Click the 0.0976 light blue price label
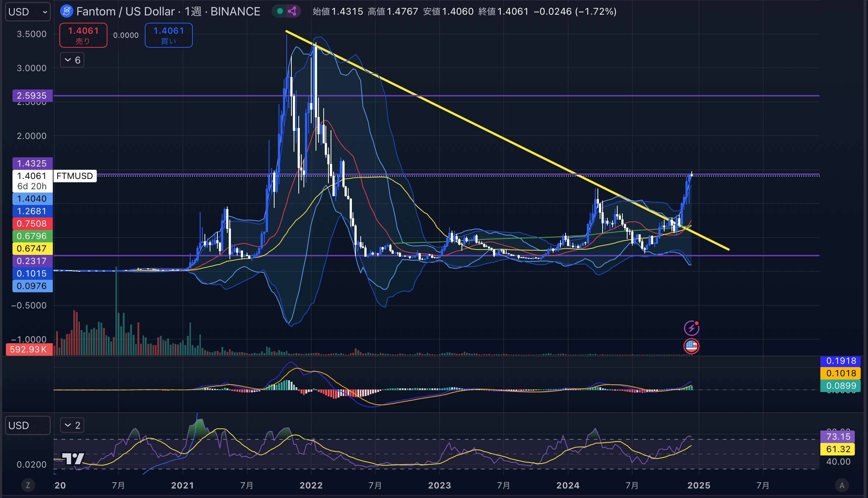Screen dimensions: 868x498 pyautogui.click(x=32, y=286)
